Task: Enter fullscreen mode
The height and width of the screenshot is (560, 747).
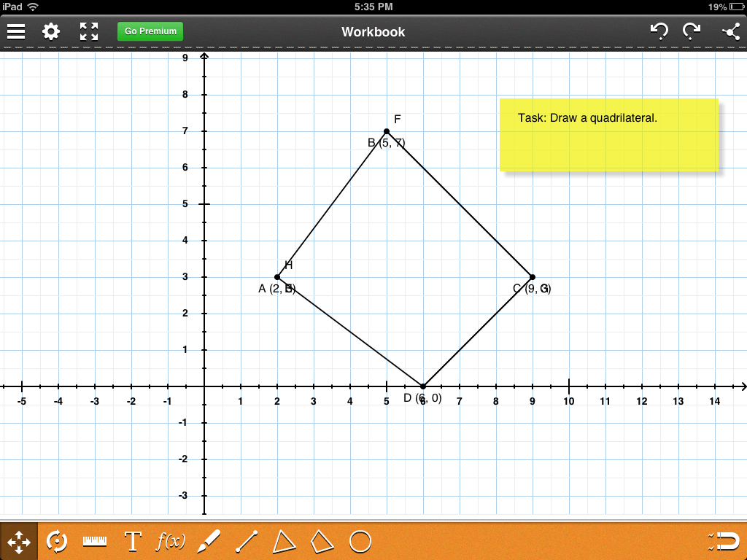Action: [x=89, y=31]
